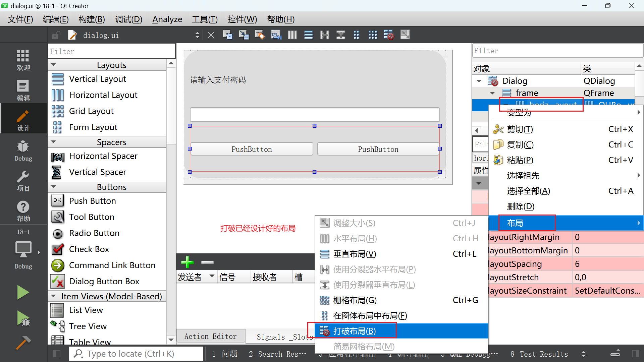
Task: Collapse the frame node in the object inspector
Action: coord(492,93)
